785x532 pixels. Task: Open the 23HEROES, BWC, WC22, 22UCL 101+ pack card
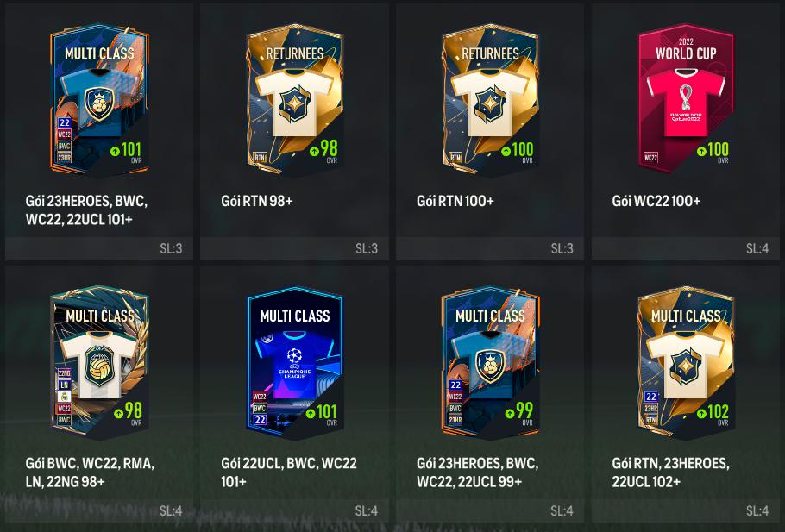(99, 100)
